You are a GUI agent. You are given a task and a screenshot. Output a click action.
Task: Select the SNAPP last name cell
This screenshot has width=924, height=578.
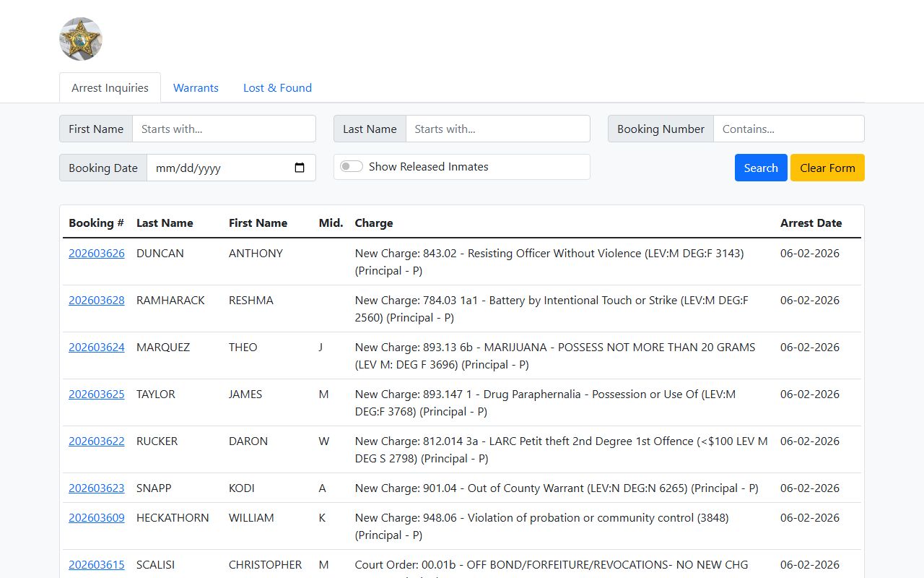pos(154,488)
